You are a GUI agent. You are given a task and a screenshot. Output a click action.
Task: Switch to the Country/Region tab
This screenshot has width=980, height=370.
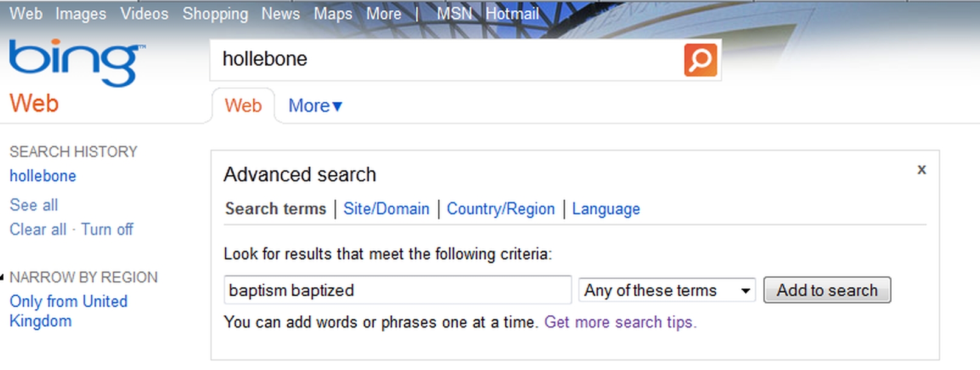tap(501, 209)
